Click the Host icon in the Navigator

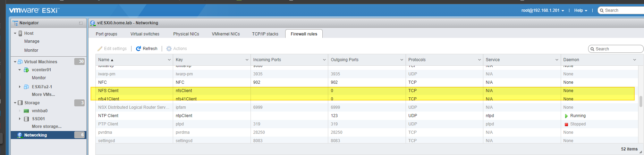pyautogui.click(x=20, y=33)
